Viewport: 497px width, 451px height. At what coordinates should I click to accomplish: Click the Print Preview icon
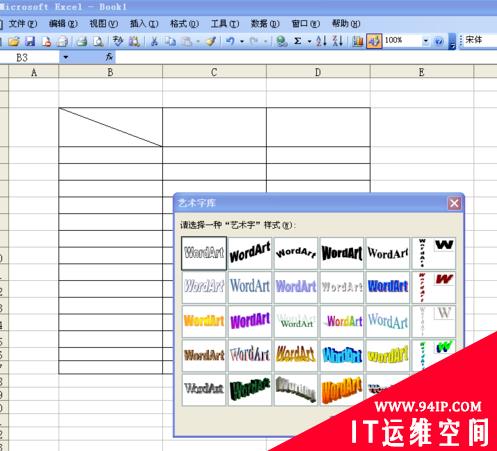[x=98, y=41]
